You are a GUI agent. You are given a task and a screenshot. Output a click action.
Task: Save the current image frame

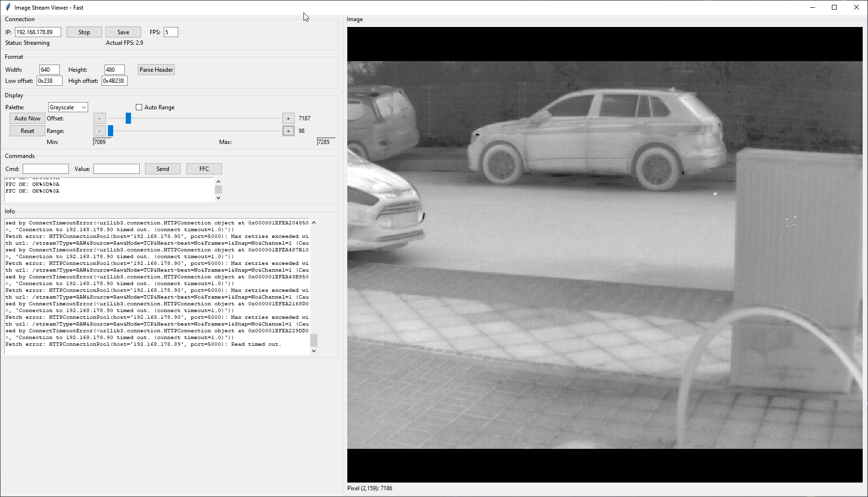123,32
